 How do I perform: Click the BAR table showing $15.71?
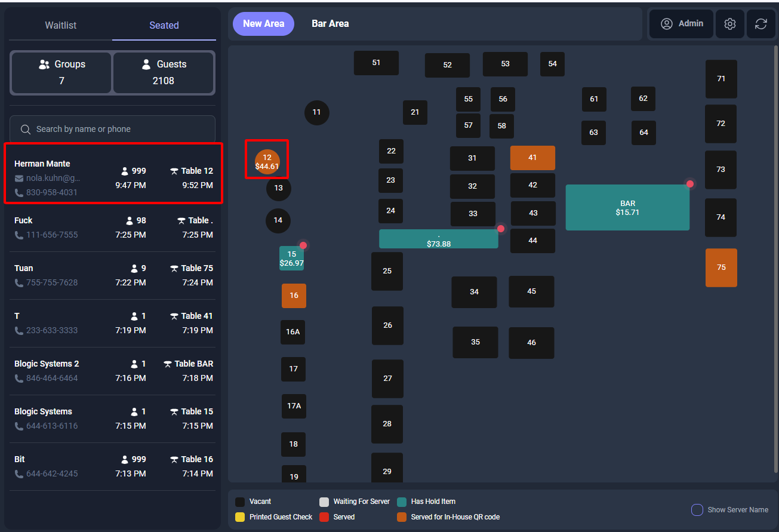627,208
